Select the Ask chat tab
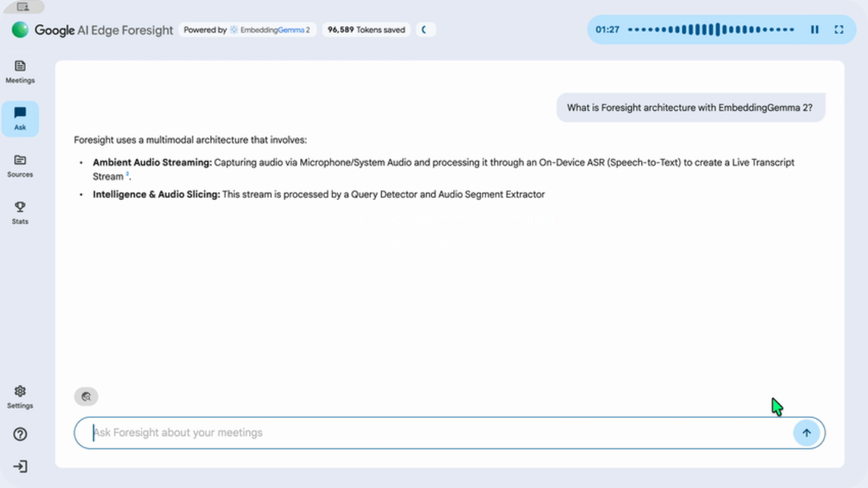This screenshot has width=868, height=488. (20, 119)
